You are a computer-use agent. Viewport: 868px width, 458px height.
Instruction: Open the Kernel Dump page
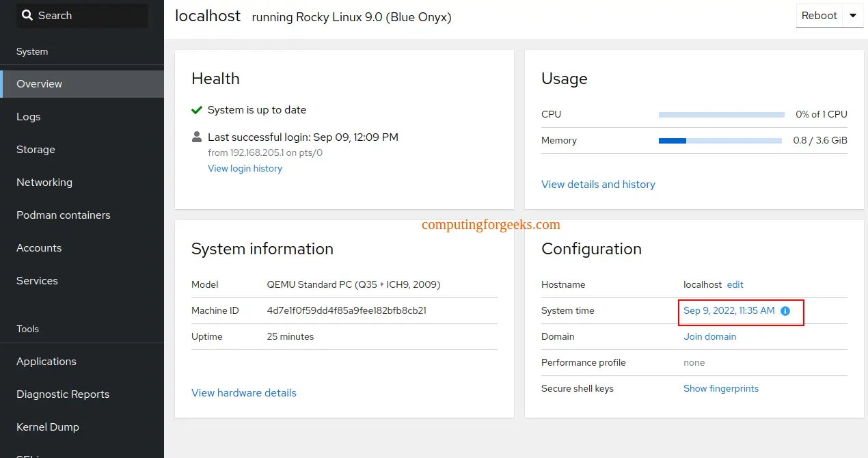48,427
